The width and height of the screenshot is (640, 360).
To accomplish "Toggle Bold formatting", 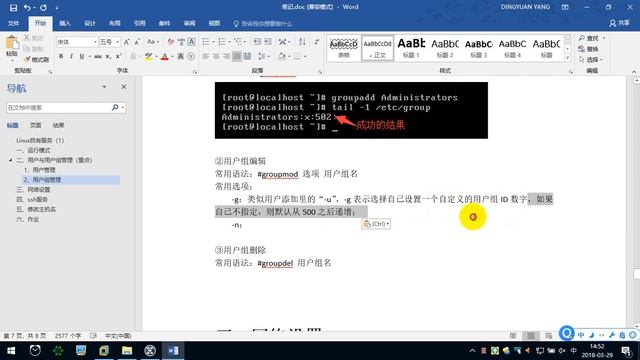I will click(61, 56).
